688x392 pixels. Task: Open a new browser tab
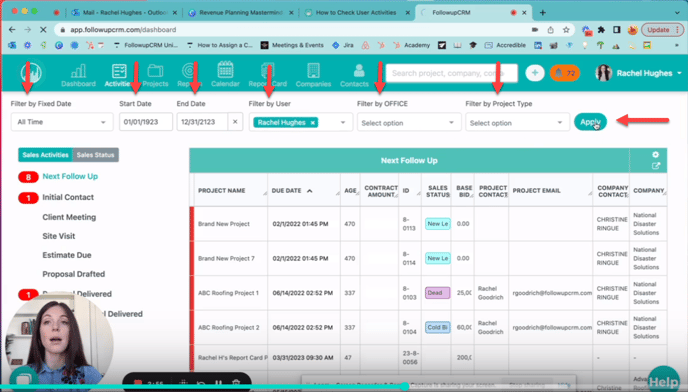tap(543, 12)
